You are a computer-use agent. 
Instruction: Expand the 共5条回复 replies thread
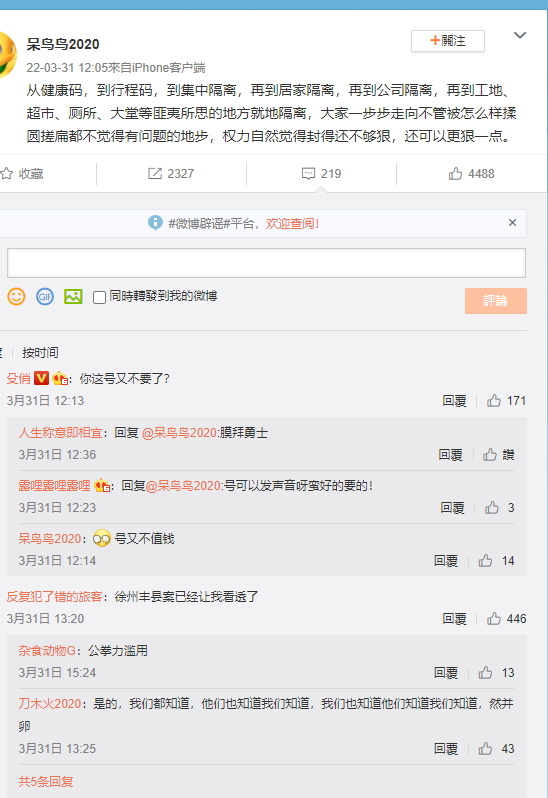point(46,782)
